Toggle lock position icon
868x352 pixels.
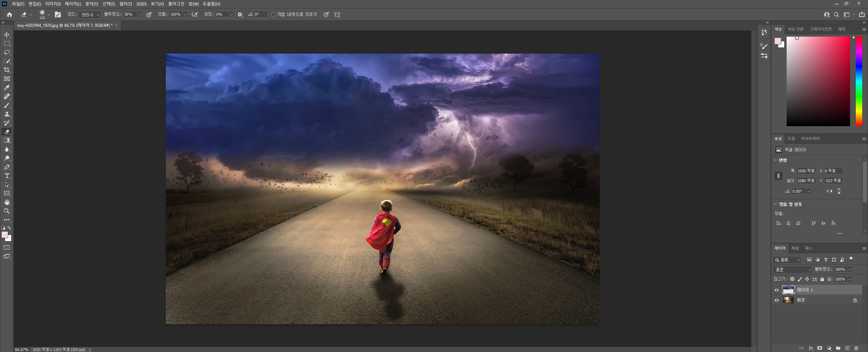[x=807, y=279]
